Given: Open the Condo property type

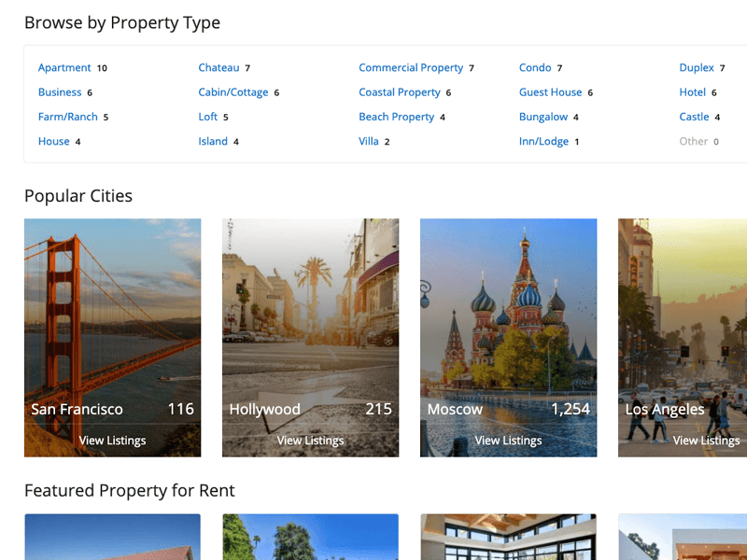Looking at the screenshot, I should tap(535, 67).
